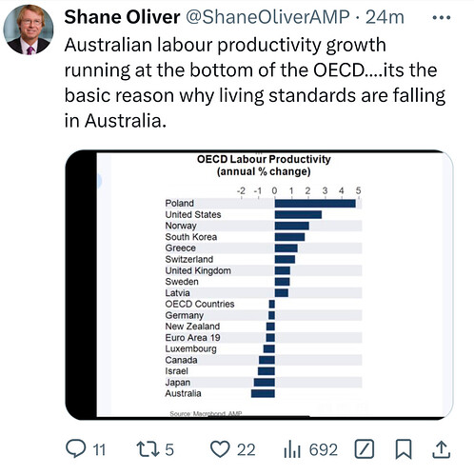The height and width of the screenshot is (476, 474).
Task: Click the tweet text about labour productivity
Action: click(x=255, y=83)
